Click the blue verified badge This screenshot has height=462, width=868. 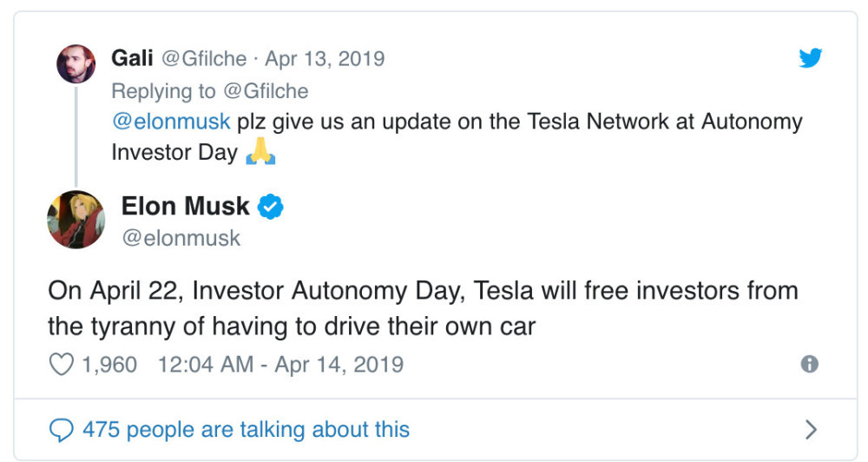[x=271, y=207]
